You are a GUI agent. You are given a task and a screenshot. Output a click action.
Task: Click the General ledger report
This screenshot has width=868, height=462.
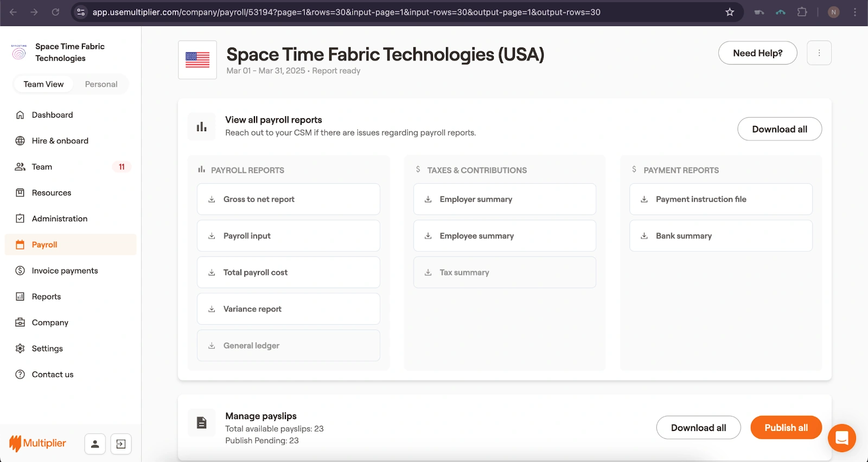pos(289,346)
